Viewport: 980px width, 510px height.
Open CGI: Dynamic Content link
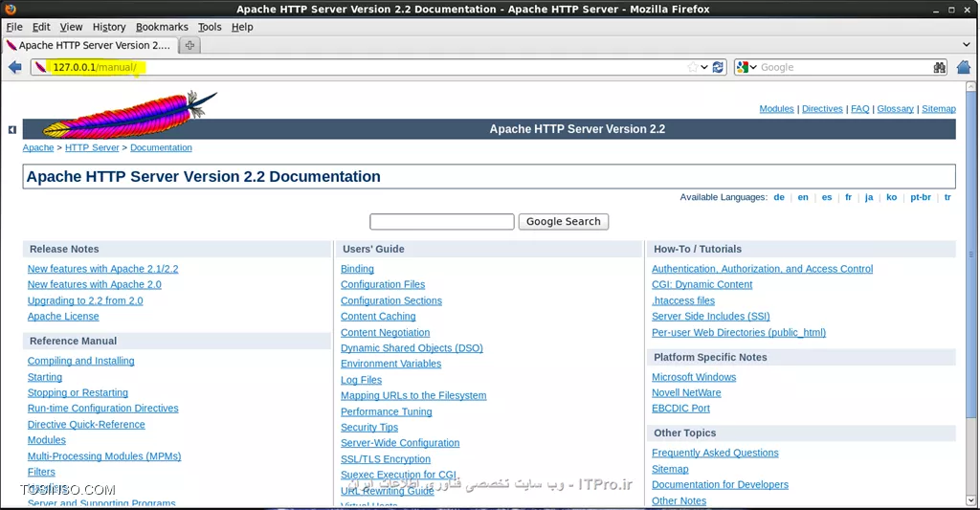coord(702,284)
